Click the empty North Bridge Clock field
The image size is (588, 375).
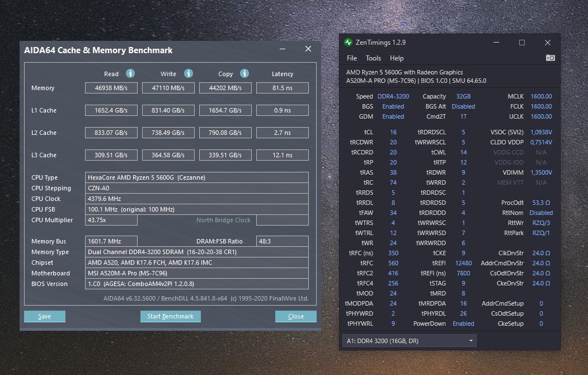283,220
